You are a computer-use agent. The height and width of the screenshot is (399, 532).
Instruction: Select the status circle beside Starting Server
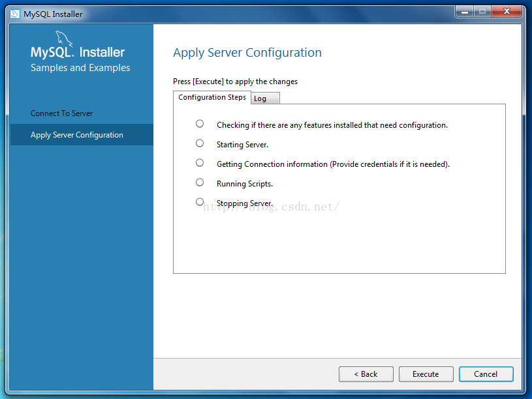(200, 143)
